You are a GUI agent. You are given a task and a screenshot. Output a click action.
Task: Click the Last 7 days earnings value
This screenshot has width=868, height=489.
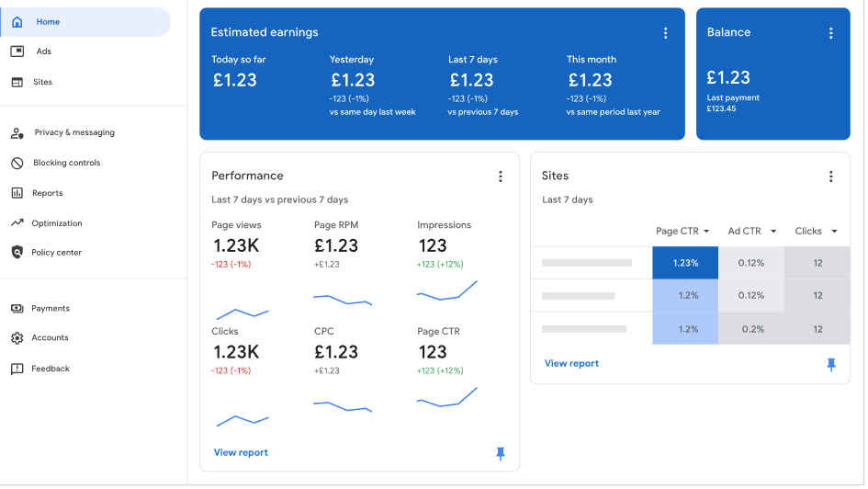473,81
